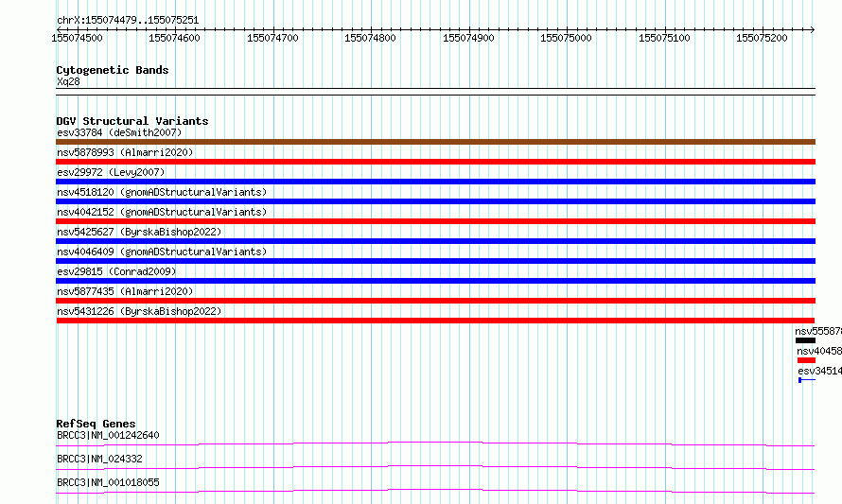The image size is (842, 504).
Task: Open nsv5431226 (ByrskaBishop2022) label
Action: pos(139,311)
